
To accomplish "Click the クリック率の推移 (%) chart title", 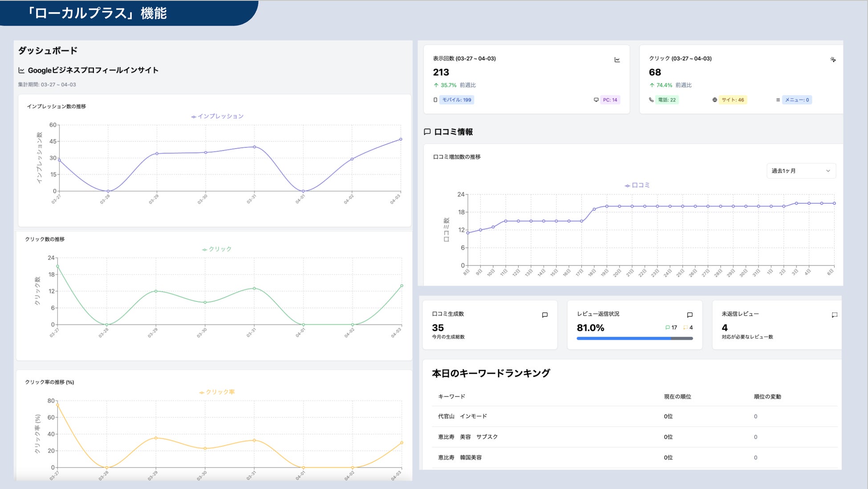I will (x=49, y=382).
